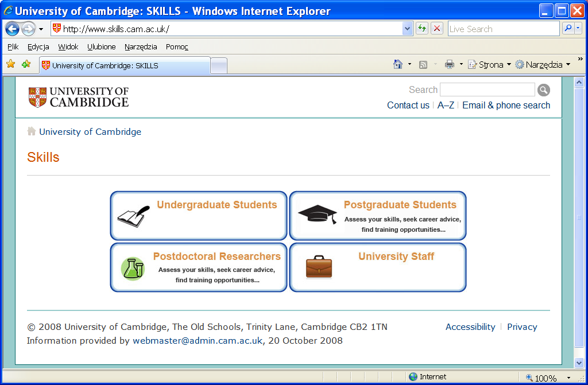Click the address bar URL field
This screenshot has height=385, width=588.
click(226, 29)
